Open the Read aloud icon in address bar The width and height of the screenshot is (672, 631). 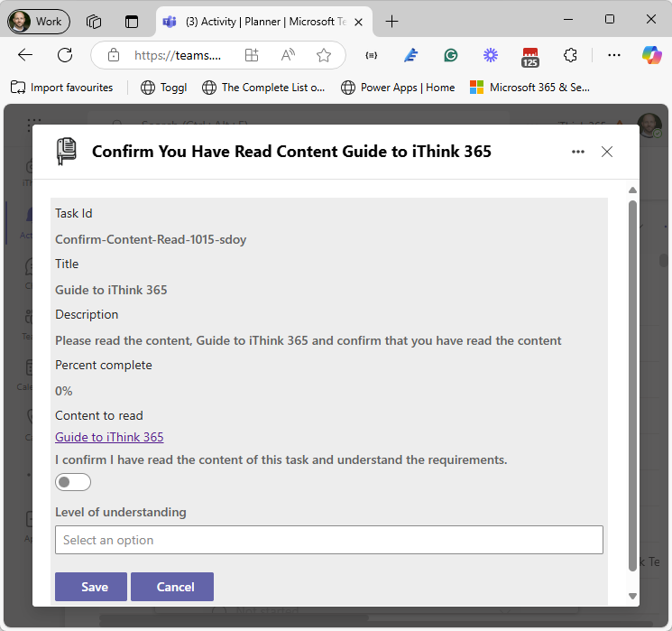pos(288,55)
